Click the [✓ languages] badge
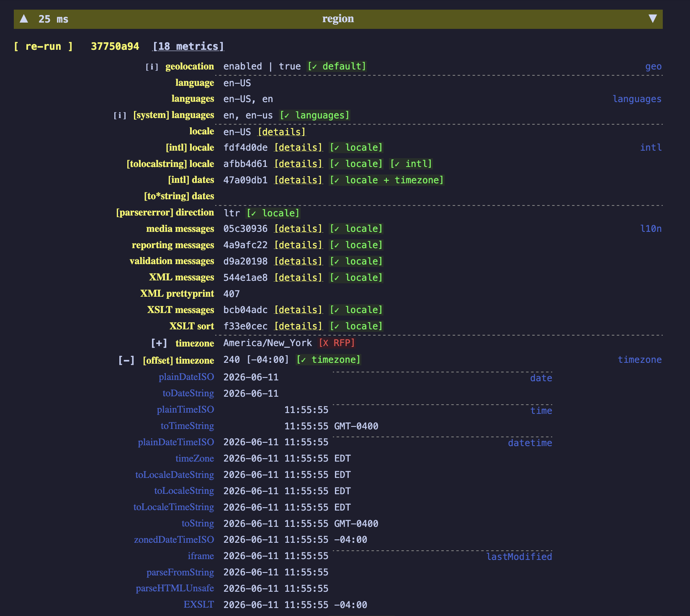The width and height of the screenshot is (690, 616). point(314,116)
